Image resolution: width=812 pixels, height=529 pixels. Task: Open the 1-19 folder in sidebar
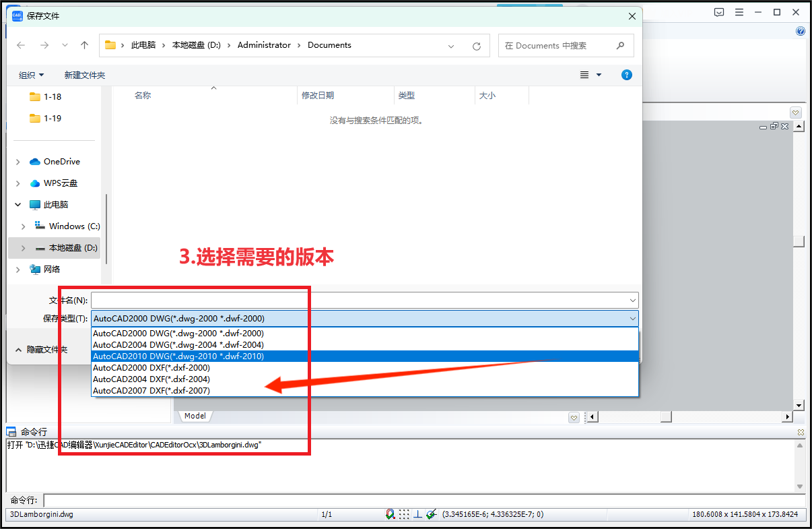coord(54,118)
